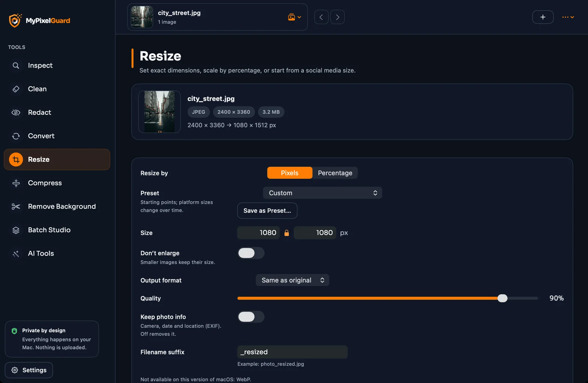The image size is (588, 383).
Task: Click the width field showing 1080
Action: coord(258,233)
